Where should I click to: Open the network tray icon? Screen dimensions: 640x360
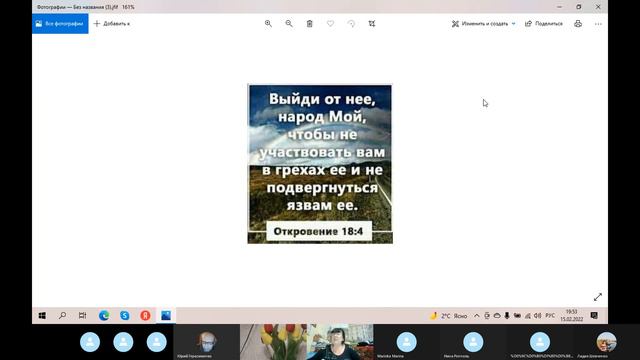click(x=527, y=316)
